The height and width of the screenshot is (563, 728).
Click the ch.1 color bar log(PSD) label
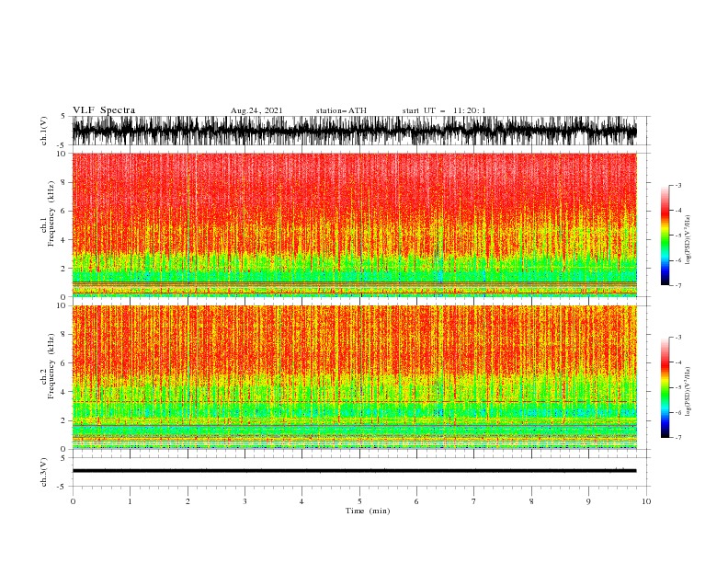click(688, 240)
